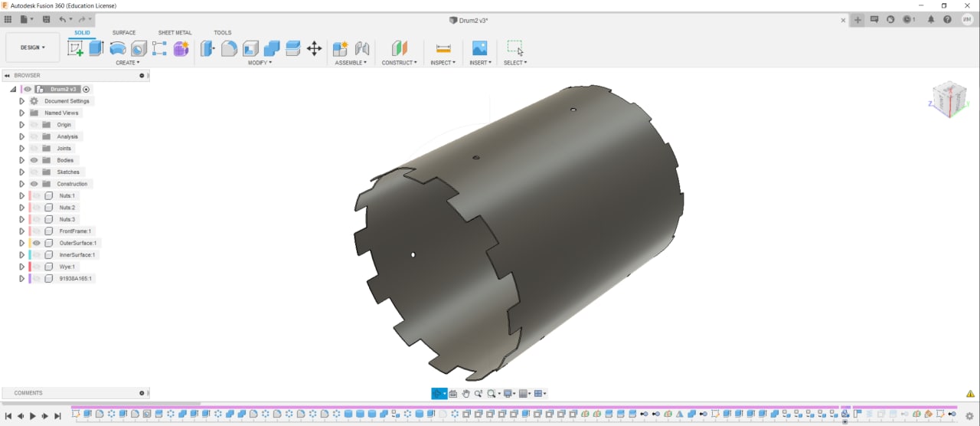Collapse the BROWSER panel arrows
The width and height of the screenshot is (980, 426).
[7, 75]
